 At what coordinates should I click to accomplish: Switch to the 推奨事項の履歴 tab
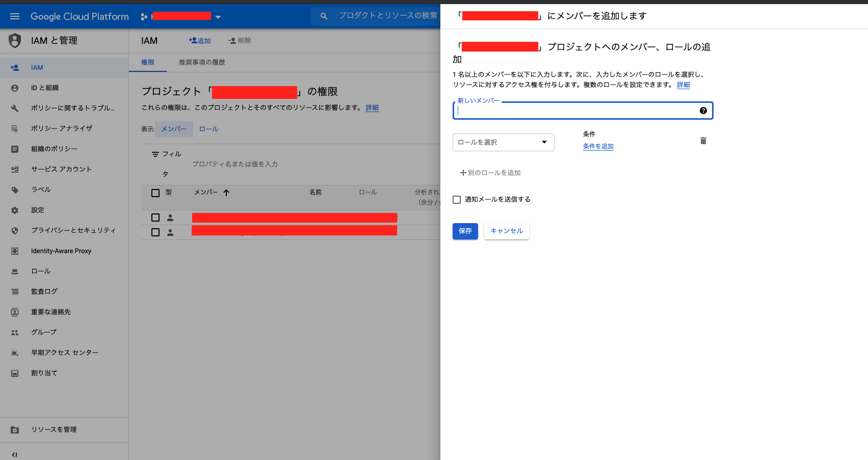[202, 62]
